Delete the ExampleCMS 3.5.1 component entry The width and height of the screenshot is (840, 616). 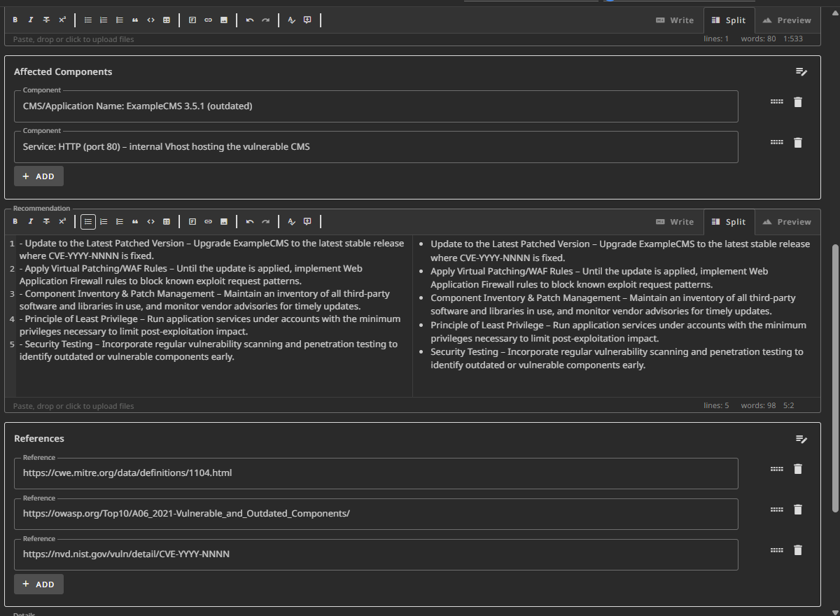(797, 102)
